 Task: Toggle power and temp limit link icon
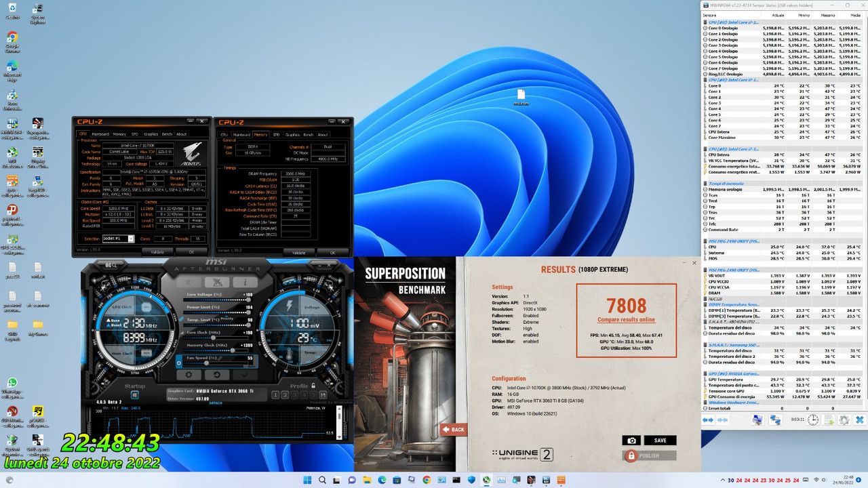181,319
